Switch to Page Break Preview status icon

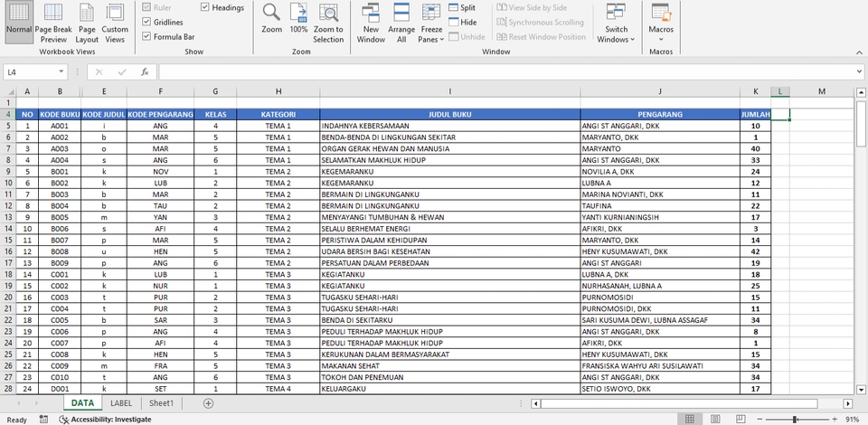tap(741, 420)
